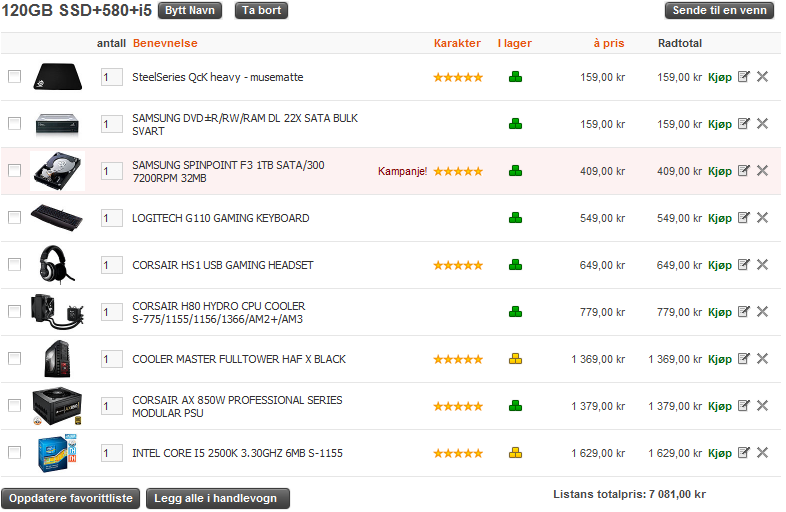Remove Corsair AX 850W PSU from list
Screen dimensions: 786x512
pos(762,406)
